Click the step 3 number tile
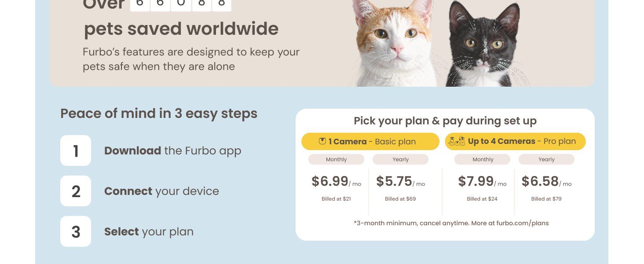644x264 pixels. coord(76,231)
